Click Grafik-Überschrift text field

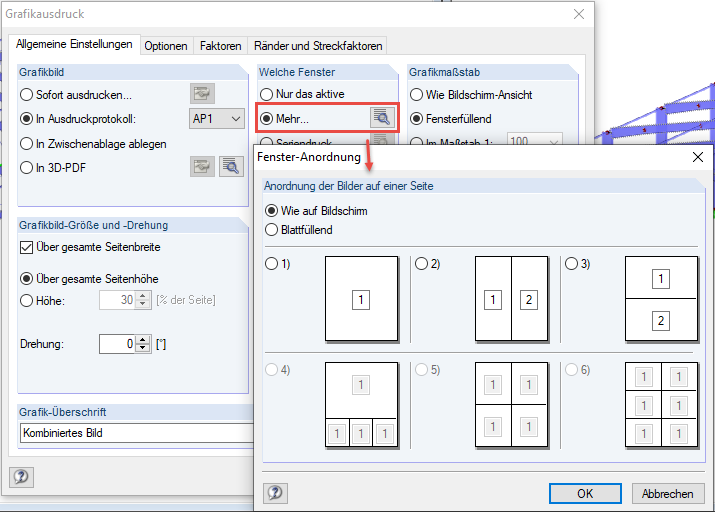point(136,433)
